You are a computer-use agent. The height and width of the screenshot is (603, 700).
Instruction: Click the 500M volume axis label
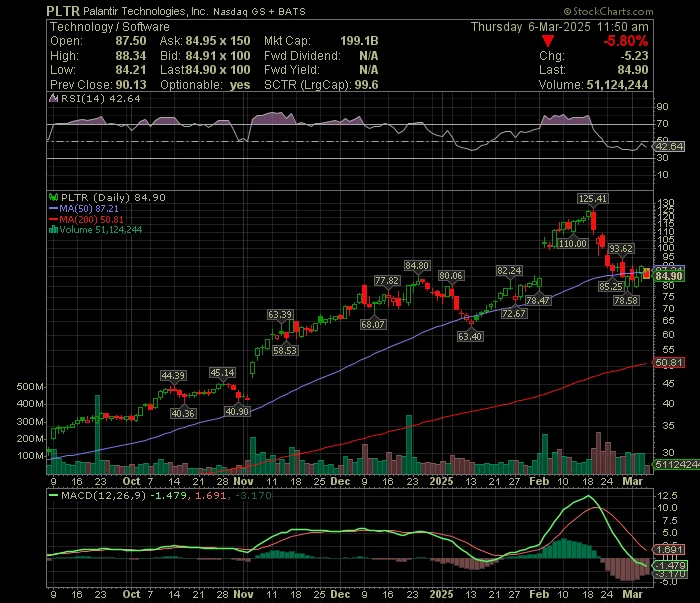[30, 387]
